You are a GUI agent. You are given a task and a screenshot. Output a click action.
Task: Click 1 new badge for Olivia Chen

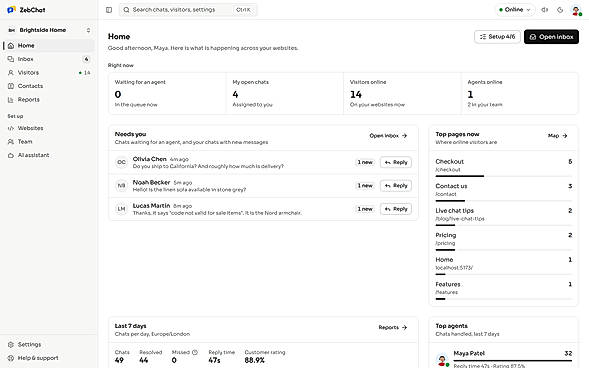tap(365, 162)
